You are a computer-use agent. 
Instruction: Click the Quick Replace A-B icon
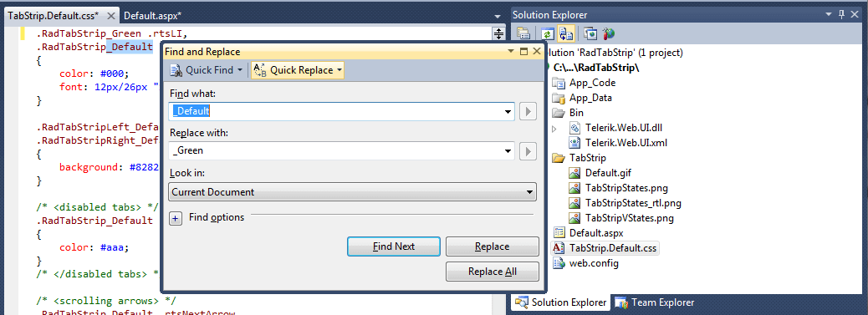260,70
